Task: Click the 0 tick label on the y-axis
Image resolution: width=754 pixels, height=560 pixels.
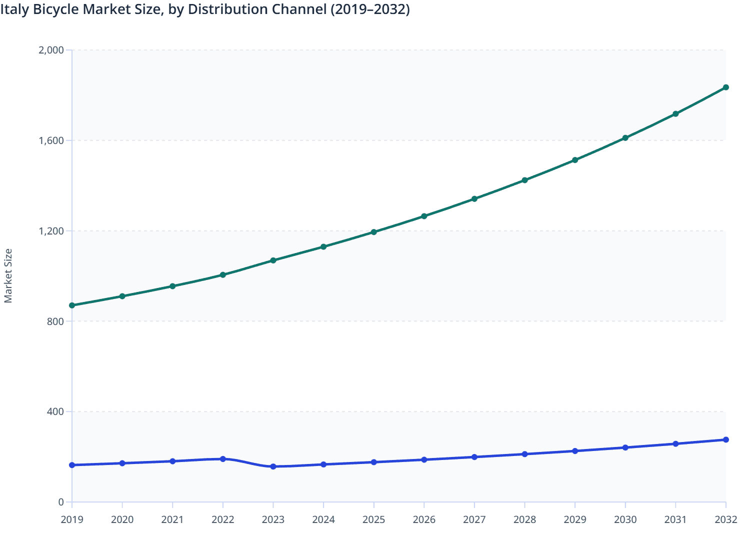Action: click(61, 501)
